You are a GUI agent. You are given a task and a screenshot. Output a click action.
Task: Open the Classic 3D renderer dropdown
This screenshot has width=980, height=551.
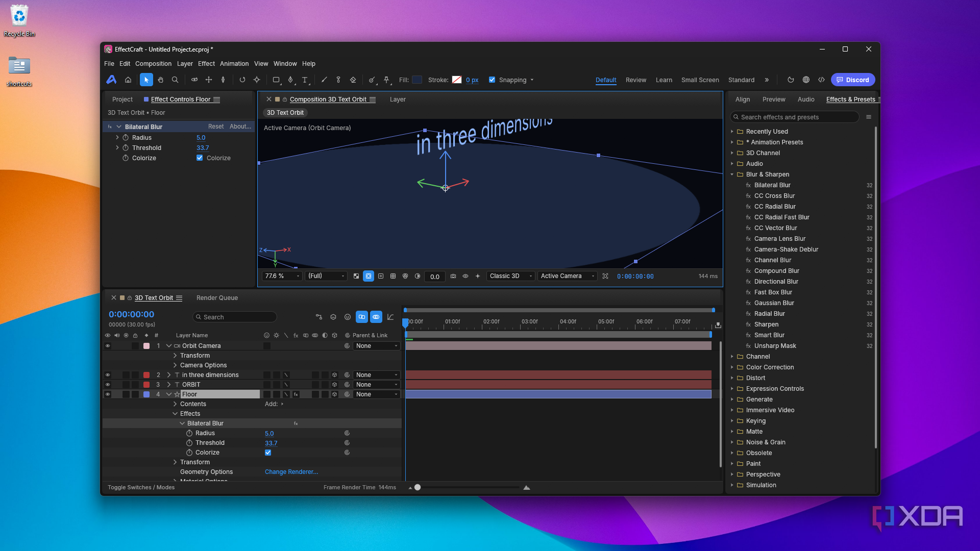[510, 276]
